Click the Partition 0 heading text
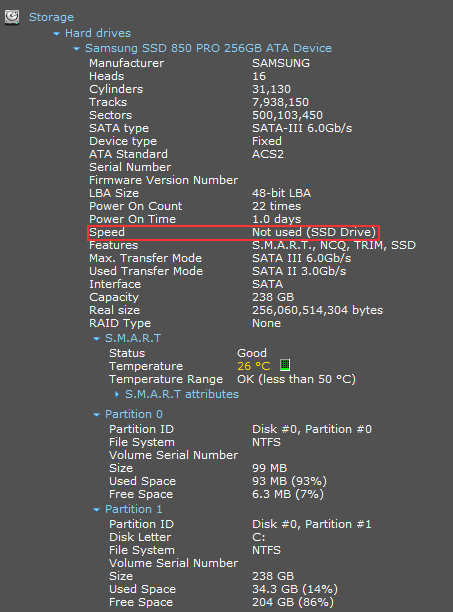The image size is (453, 612). click(133, 414)
